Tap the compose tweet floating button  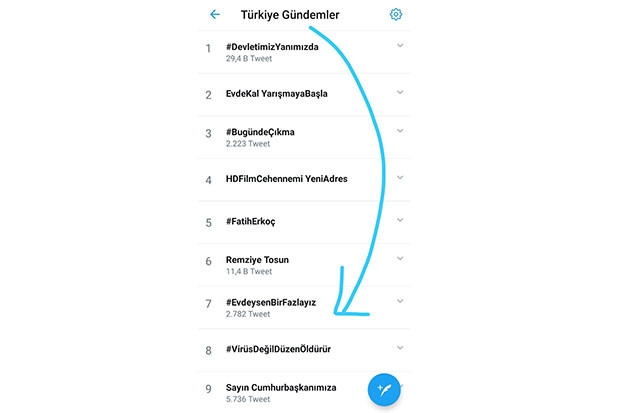coord(386,389)
